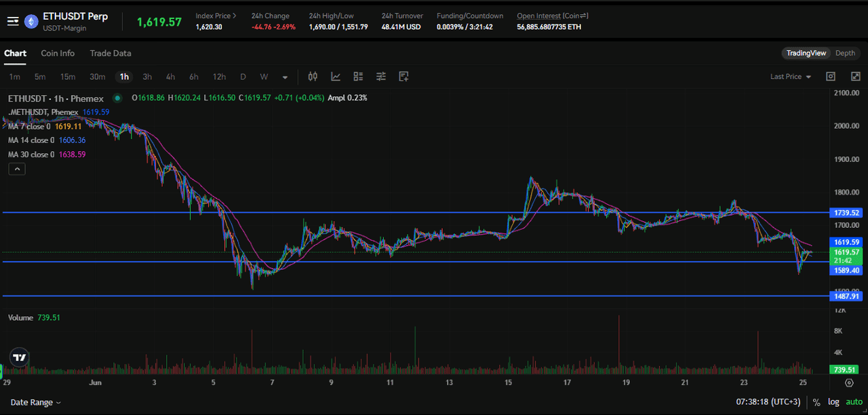868x415 pixels.
Task: Enter fullscreen chart mode
Action: pos(855,77)
